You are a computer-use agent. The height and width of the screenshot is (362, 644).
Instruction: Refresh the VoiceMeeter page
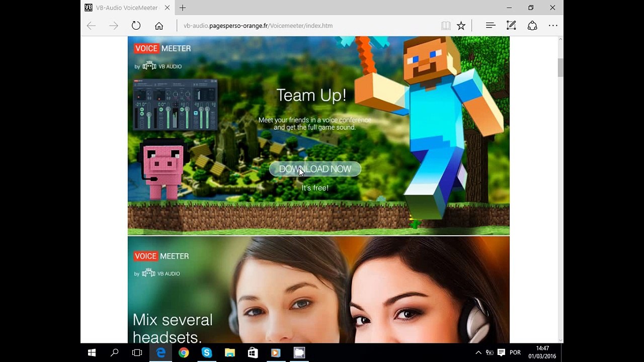click(136, 26)
